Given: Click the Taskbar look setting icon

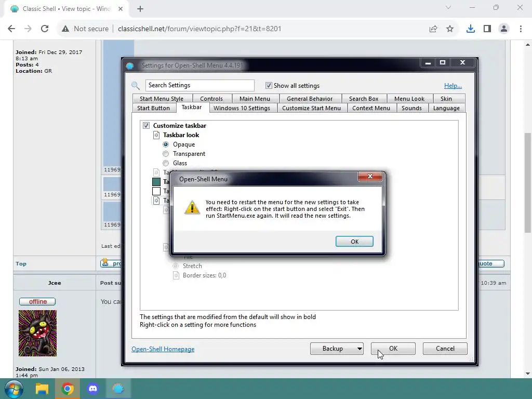Looking at the screenshot, I should (x=156, y=135).
